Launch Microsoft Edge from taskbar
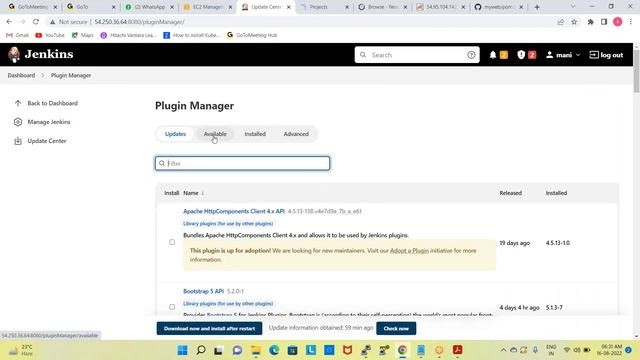The image size is (640, 360). (x=274, y=350)
